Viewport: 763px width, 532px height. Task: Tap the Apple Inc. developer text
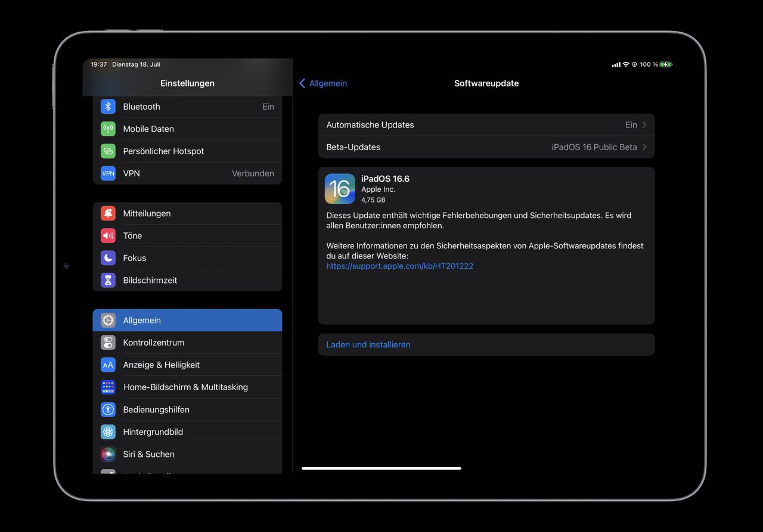click(x=378, y=189)
